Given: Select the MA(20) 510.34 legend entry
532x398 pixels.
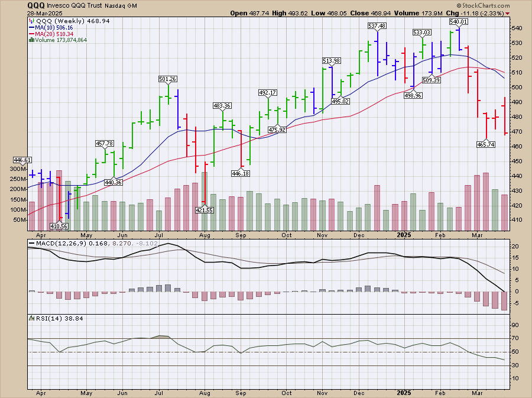Looking at the screenshot, I should tap(53, 34).
